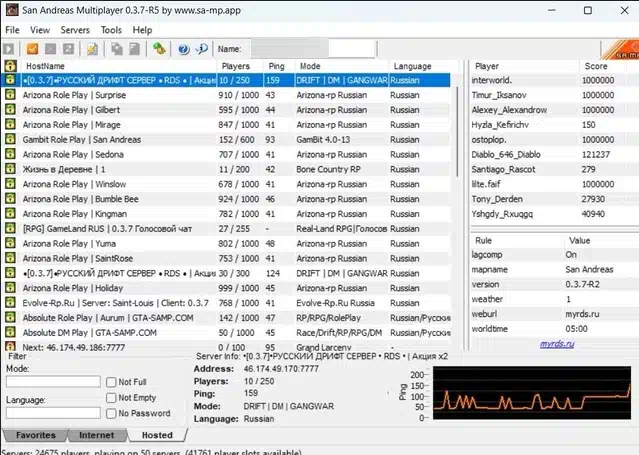
Task: Click lock icon of Arizona Role Play Kingman
Action: [x=10, y=213]
